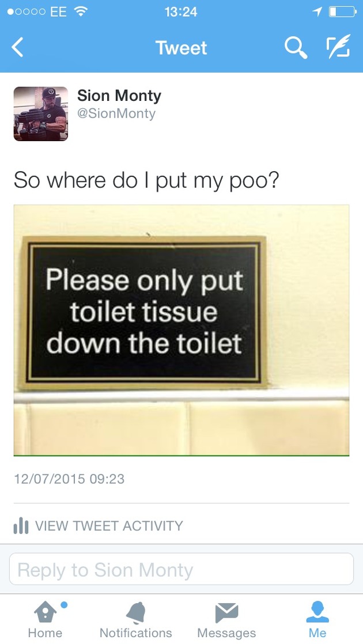This screenshot has height=644, width=363.
Task: Tap the location arrow status icon
Action: click(317, 12)
